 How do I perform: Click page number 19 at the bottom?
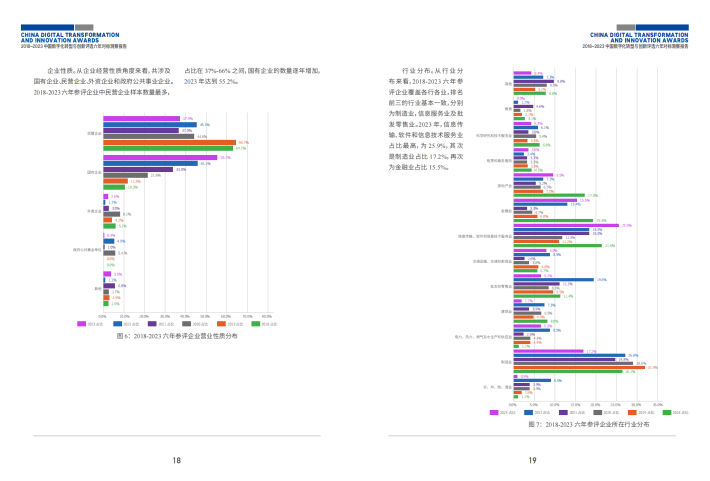533,460
